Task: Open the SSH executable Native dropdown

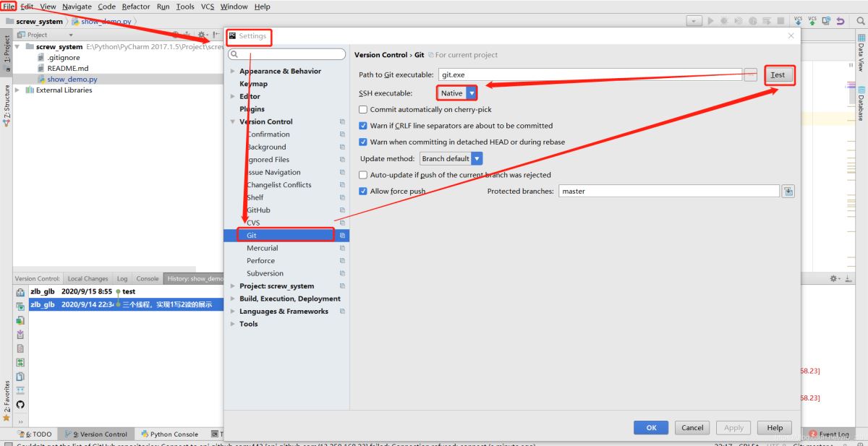Action: tap(457, 93)
